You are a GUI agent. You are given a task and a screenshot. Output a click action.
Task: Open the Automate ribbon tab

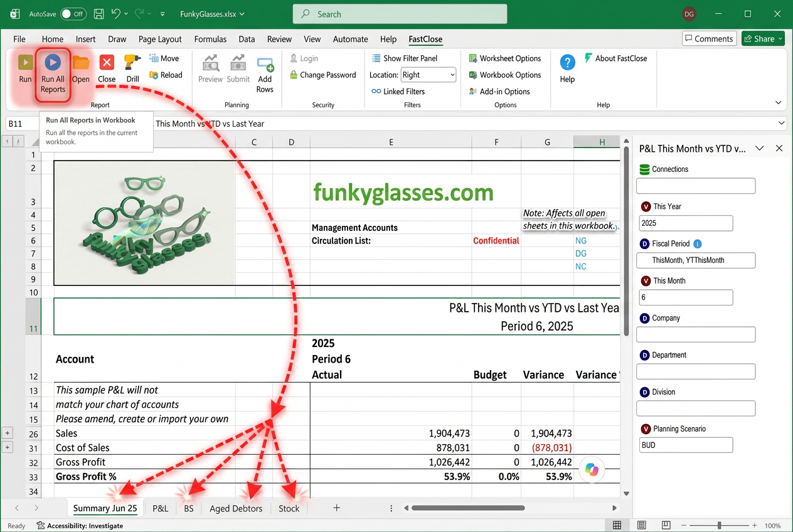(x=350, y=39)
